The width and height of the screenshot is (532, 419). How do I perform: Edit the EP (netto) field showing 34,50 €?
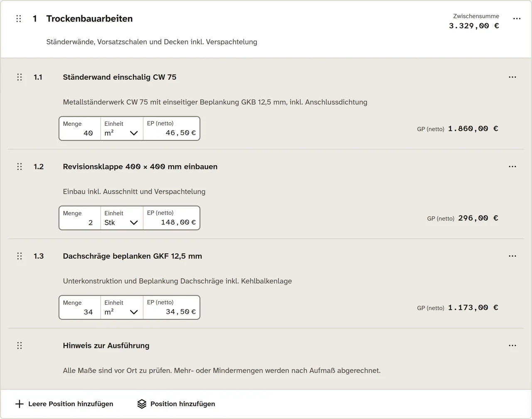[x=171, y=307]
